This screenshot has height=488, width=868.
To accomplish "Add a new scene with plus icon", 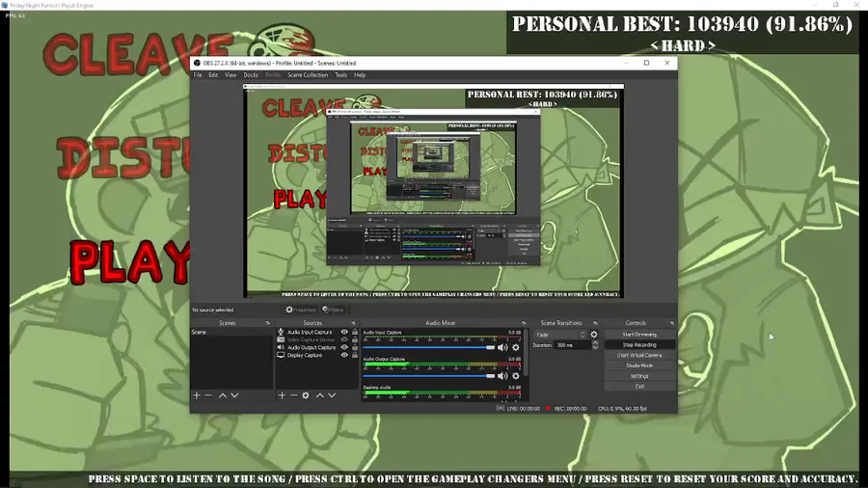I will (x=197, y=395).
